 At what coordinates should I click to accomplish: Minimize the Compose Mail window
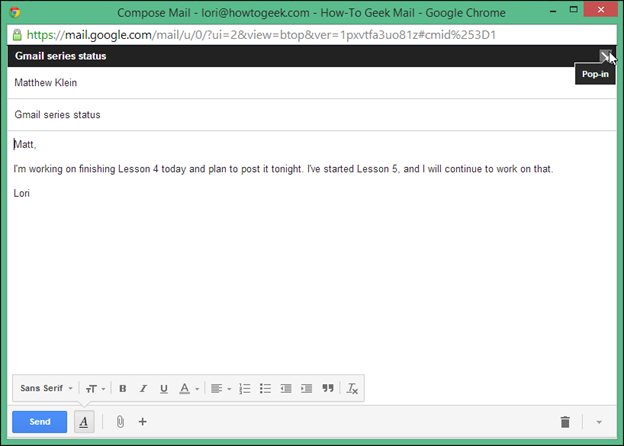[x=553, y=11]
